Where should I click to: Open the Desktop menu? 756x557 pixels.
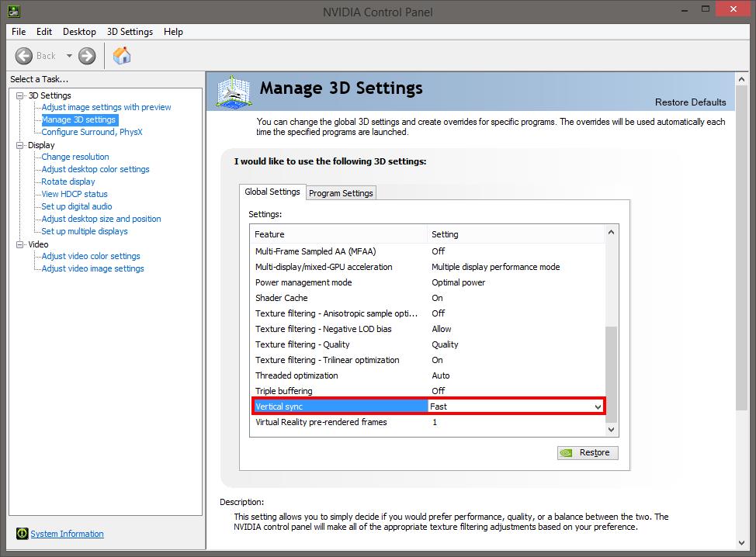79,32
